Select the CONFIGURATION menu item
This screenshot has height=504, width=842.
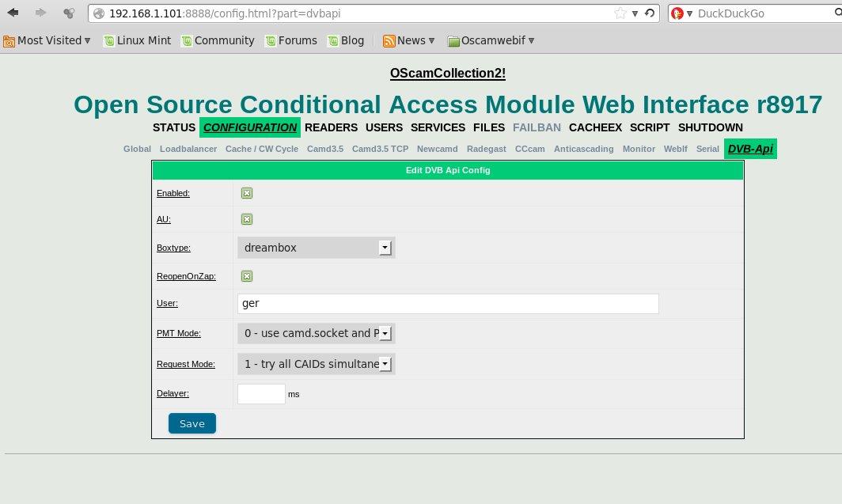(x=250, y=127)
